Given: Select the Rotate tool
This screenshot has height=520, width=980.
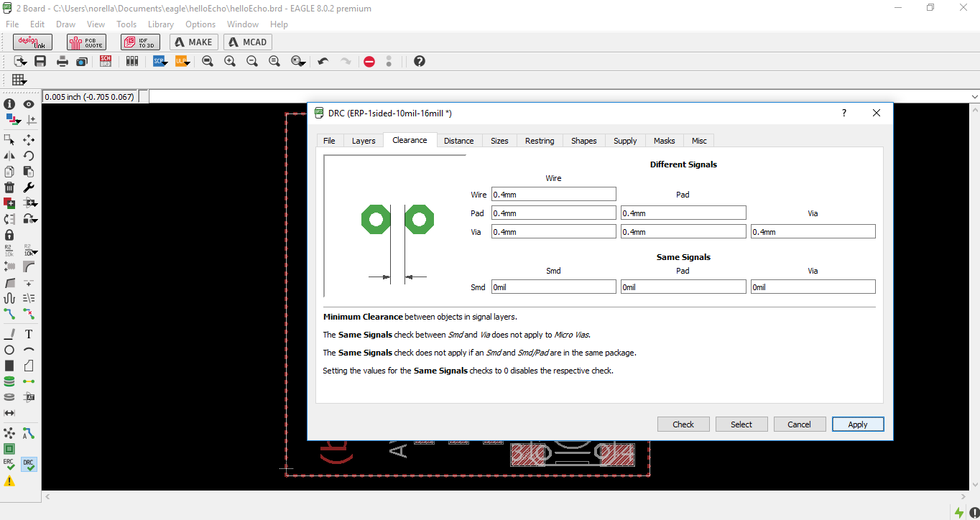Looking at the screenshot, I should coord(29,156).
